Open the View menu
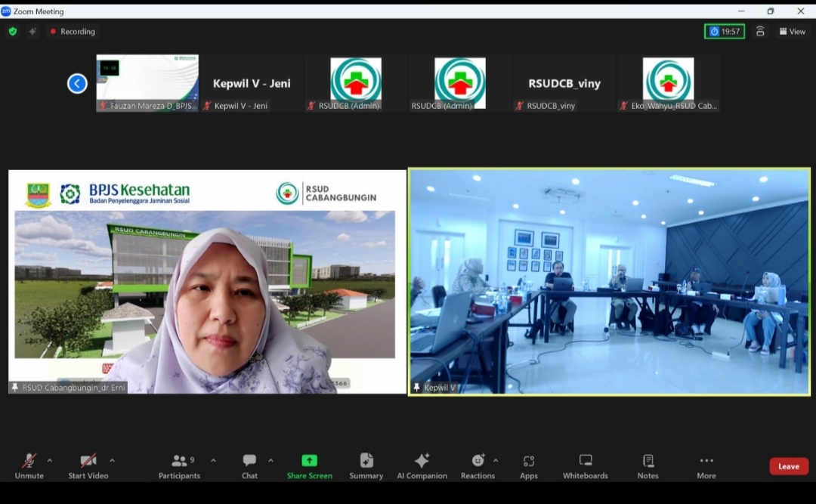 point(792,31)
